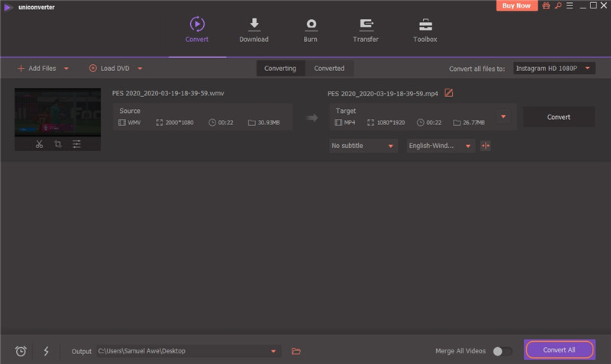Click the key registration icon
611x364 pixels.
[558, 5]
